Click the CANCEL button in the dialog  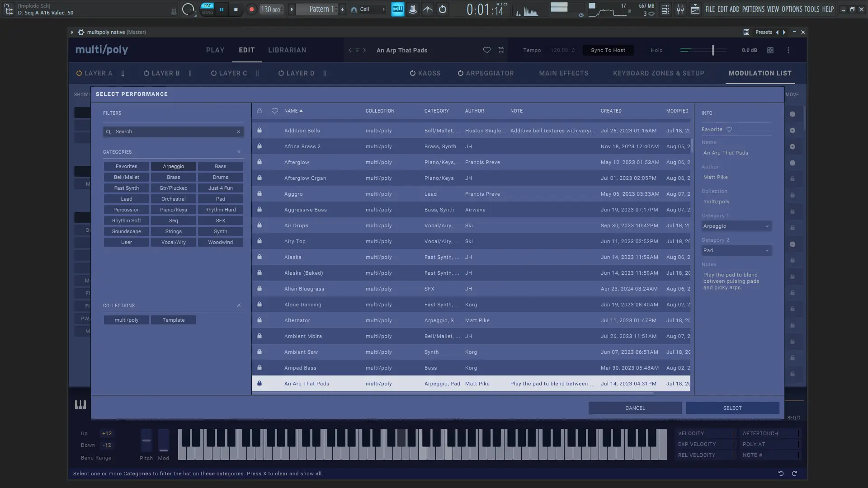[635, 408]
